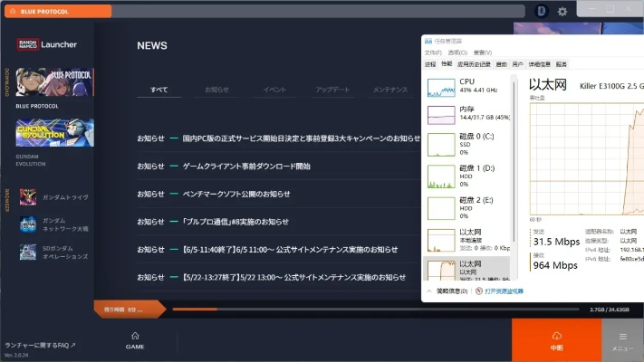
Task: Open the ガンダムネットワーク大戦 game icon
Action: (x=28, y=224)
